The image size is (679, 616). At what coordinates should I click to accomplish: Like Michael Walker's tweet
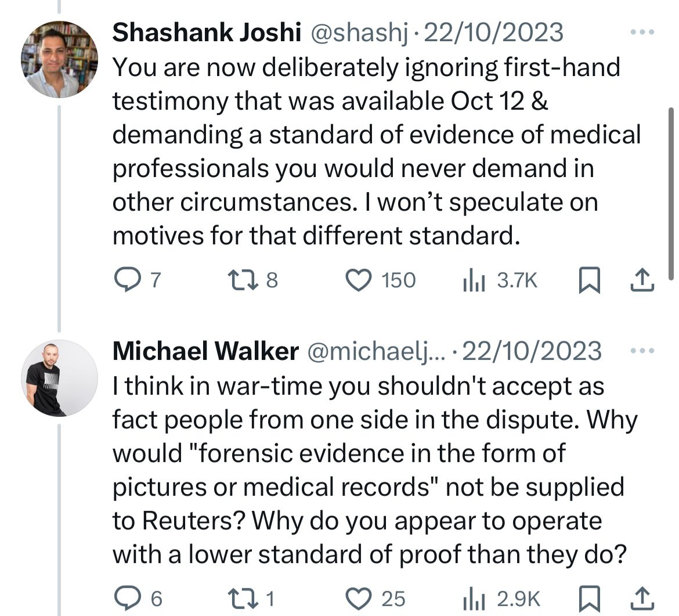(359, 599)
